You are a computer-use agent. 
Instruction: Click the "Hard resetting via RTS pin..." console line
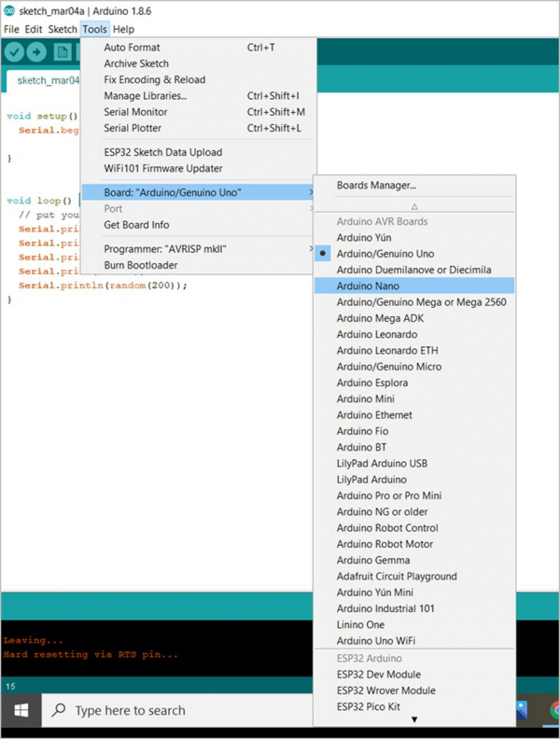[x=91, y=654]
